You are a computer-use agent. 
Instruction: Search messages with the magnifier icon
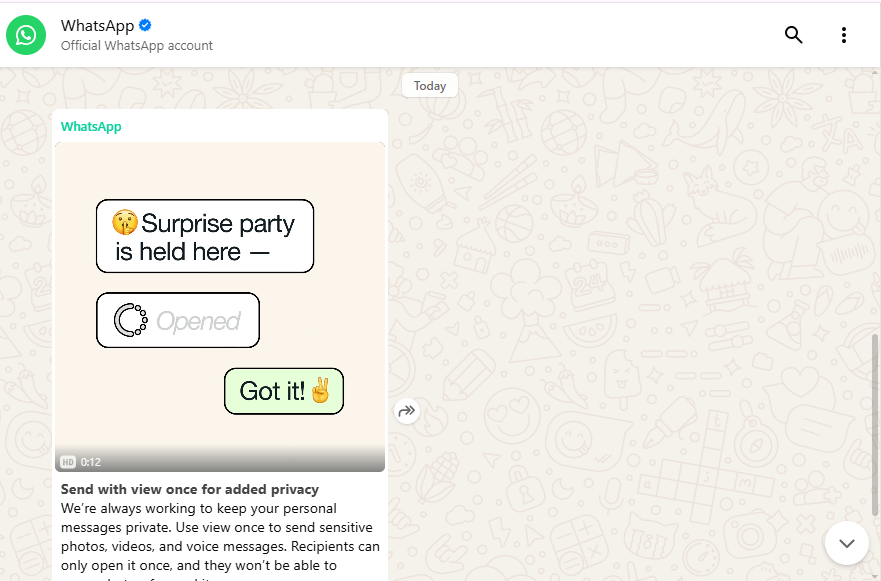[793, 35]
